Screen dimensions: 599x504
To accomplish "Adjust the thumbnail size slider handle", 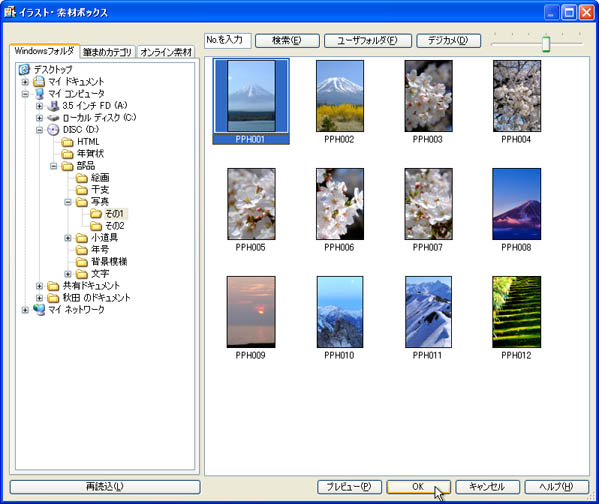I will [x=546, y=44].
